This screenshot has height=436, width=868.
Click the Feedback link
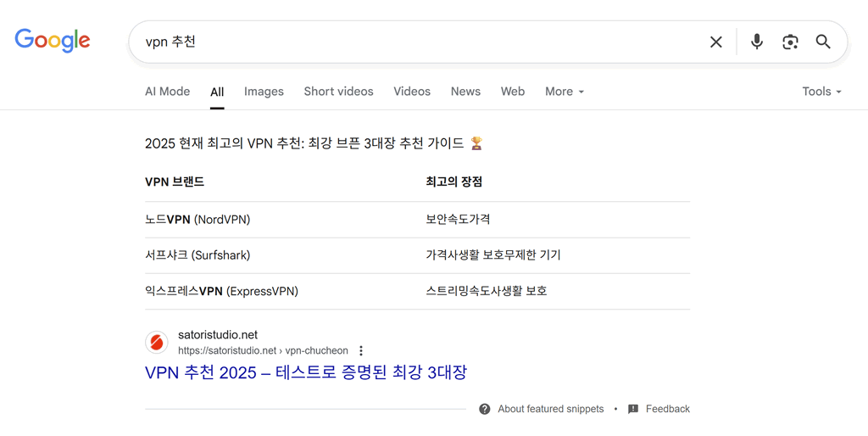pos(668,409)
